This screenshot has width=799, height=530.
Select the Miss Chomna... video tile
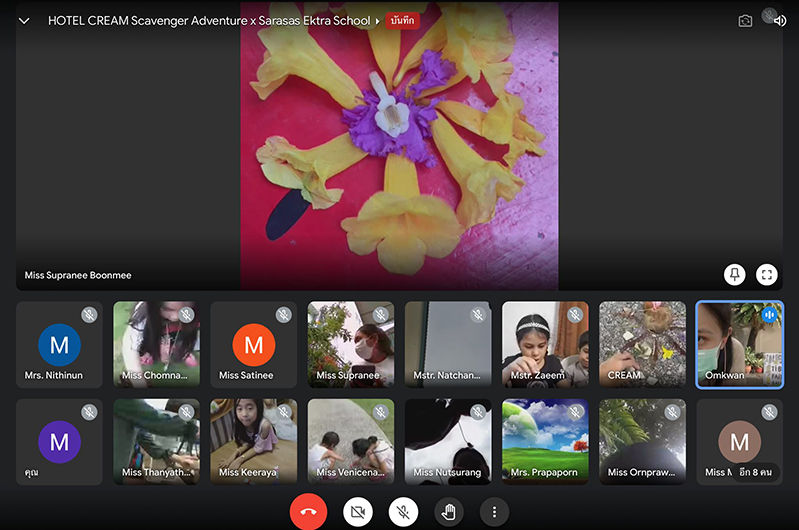156,344
